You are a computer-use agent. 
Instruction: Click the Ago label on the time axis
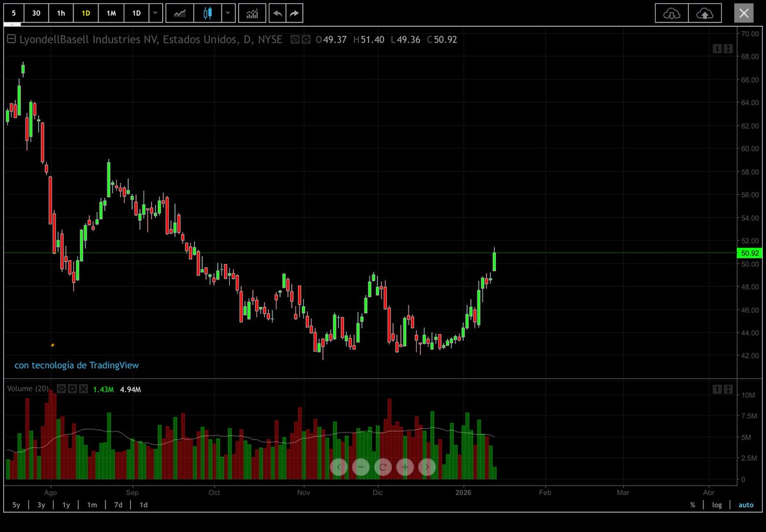coord(51,492)
